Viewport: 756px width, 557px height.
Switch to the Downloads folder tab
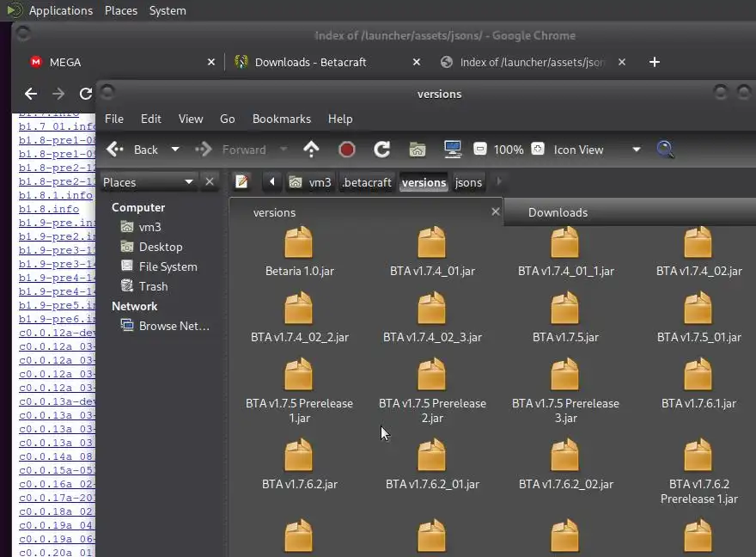[558, 212]
